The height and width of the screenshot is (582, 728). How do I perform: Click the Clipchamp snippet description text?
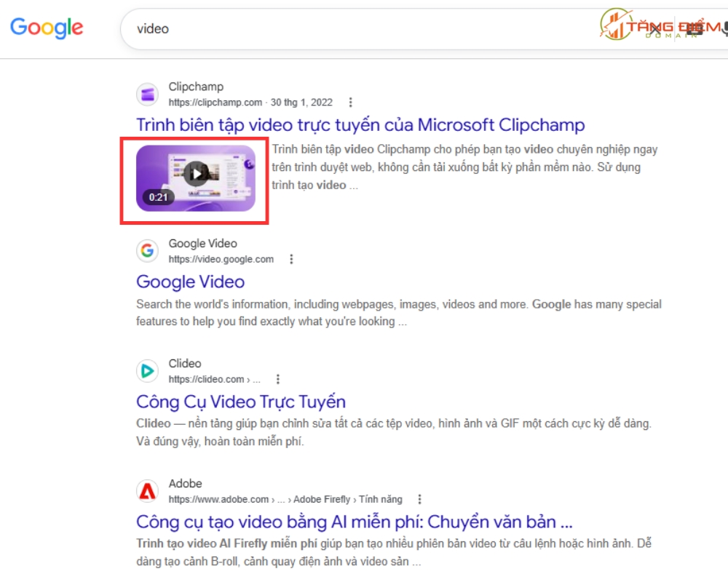[464, 167]
